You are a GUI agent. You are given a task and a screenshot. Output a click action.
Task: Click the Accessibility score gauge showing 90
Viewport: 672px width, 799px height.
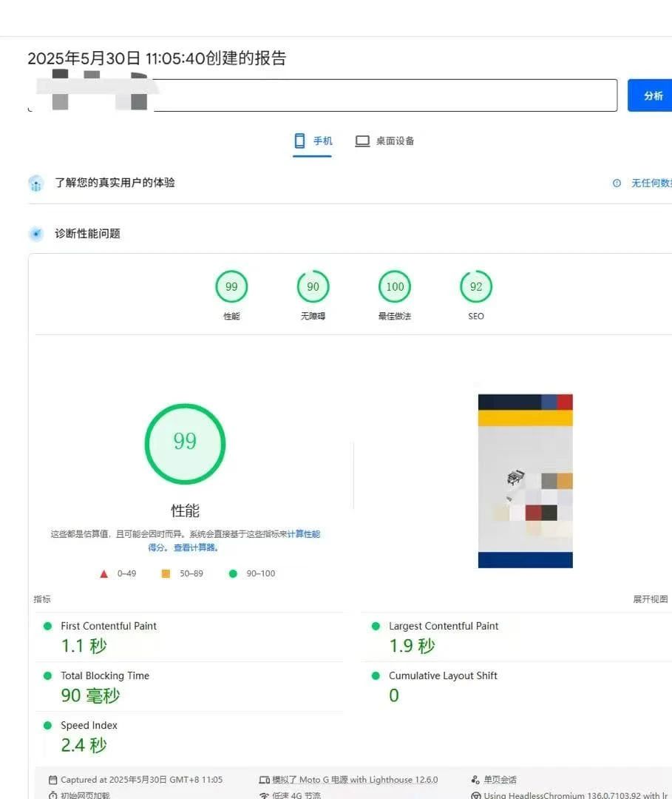313,287
